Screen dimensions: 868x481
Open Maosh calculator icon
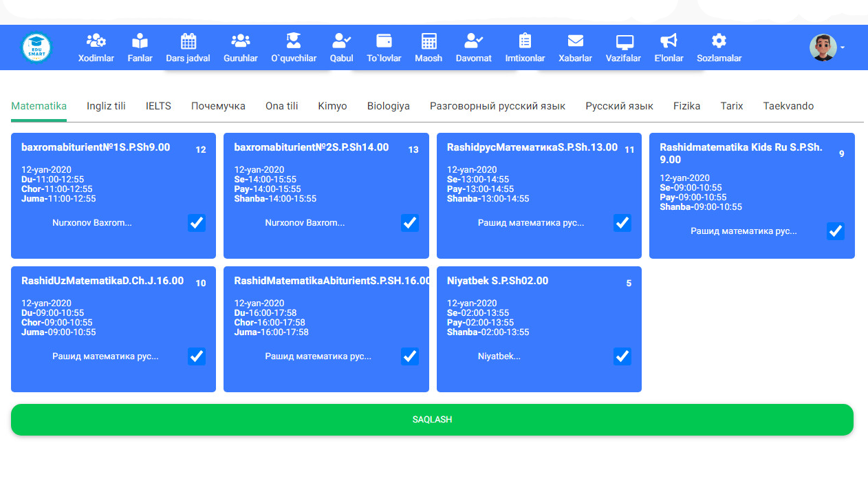pos(428,41)
